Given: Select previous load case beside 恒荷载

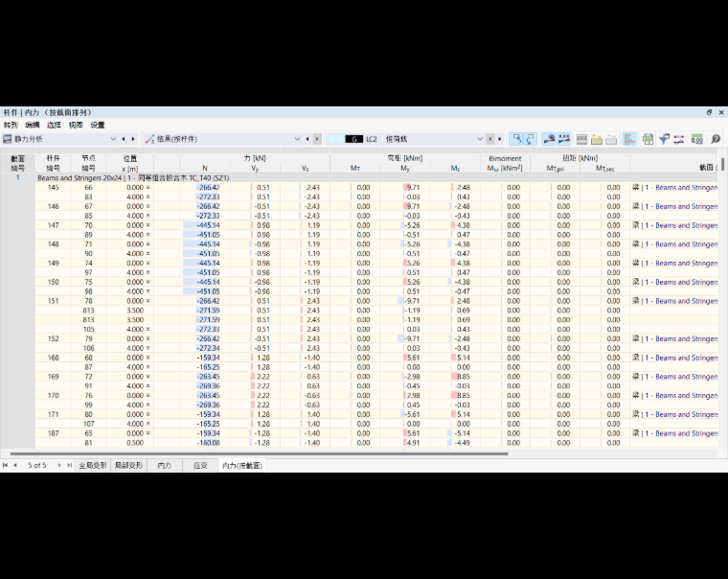Looking at the screenshot, I should (490, 139).
